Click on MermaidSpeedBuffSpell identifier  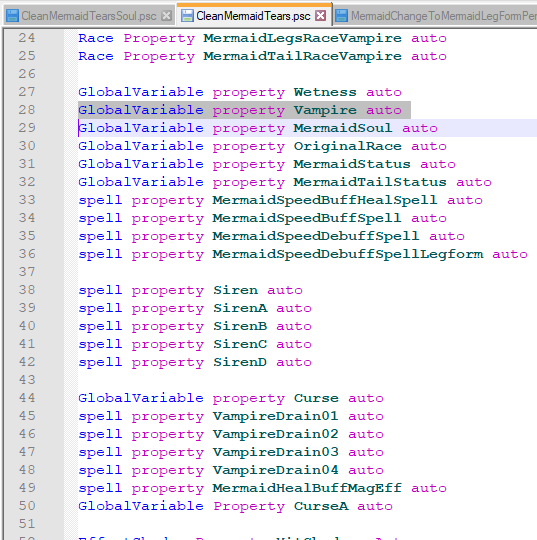[307, 218]
